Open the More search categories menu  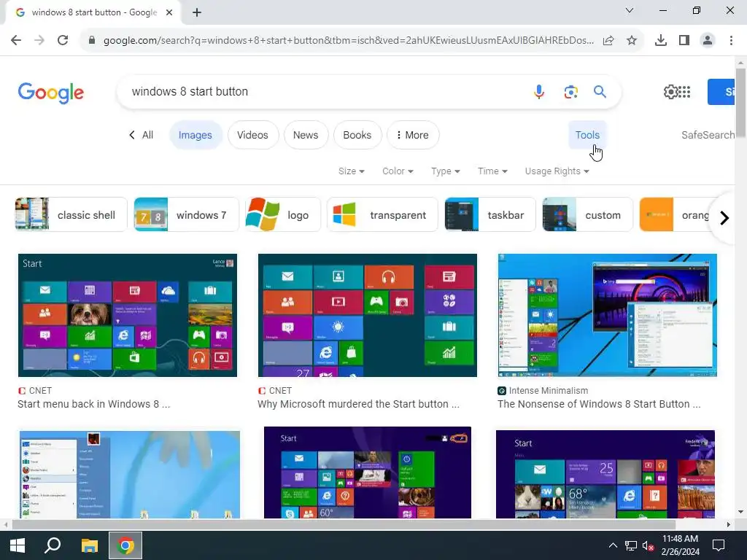[x=413, y=135]
